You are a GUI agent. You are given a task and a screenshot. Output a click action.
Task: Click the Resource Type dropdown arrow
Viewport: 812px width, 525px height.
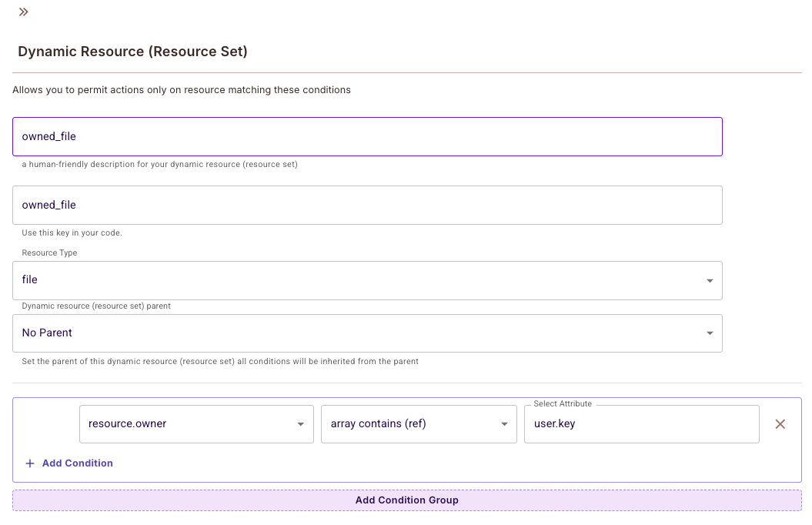[710, 281]
